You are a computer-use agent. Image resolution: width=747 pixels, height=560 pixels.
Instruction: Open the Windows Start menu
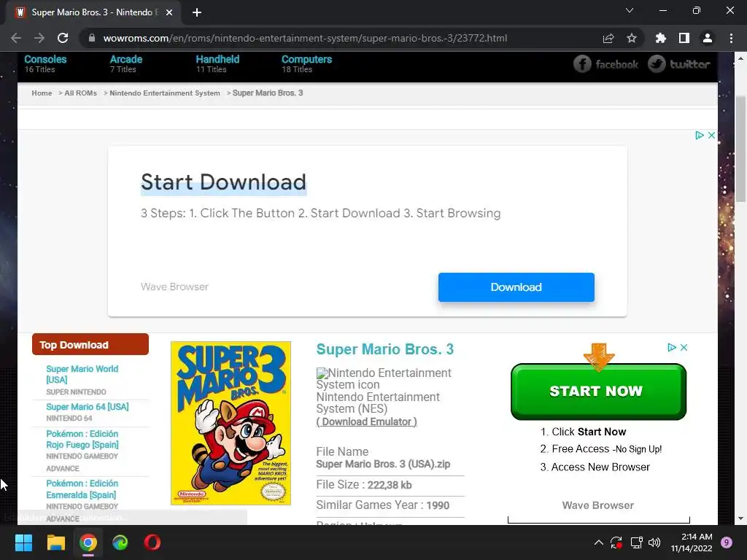(x=23, y=542)
